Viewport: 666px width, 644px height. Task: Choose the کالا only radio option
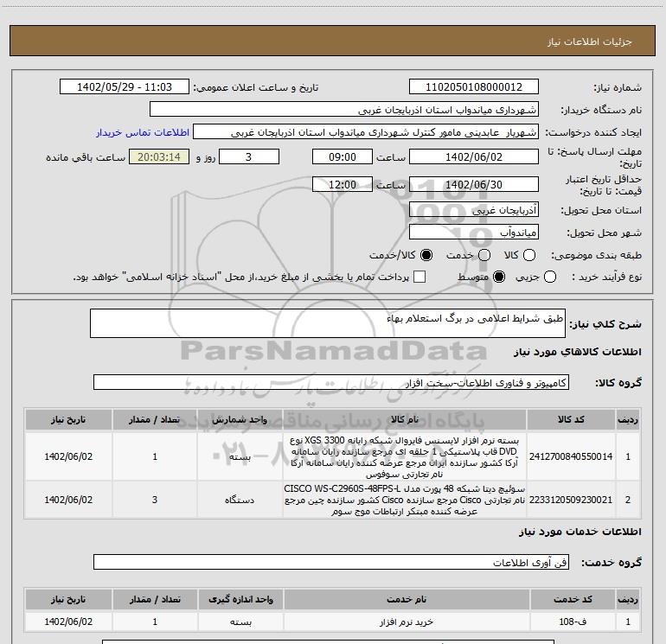coord(529,255)
